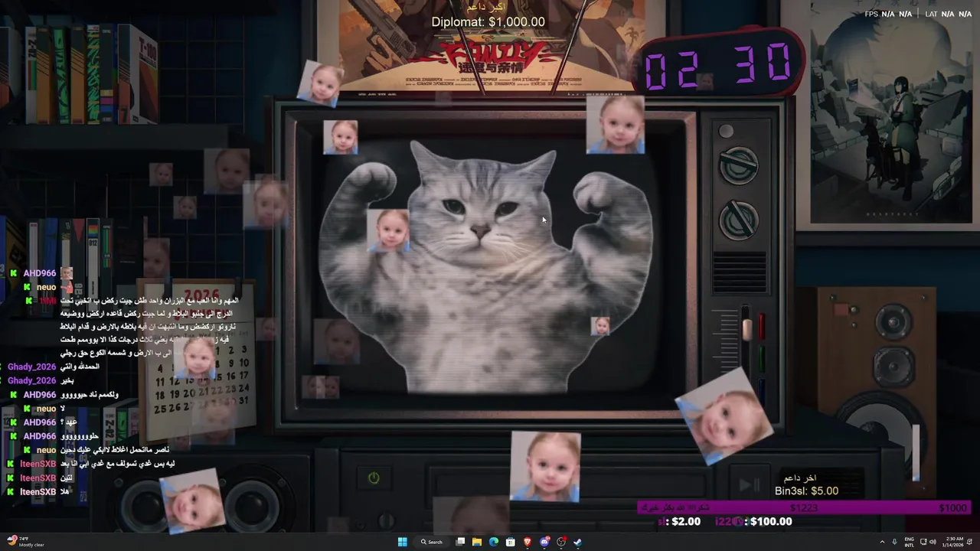Click the green power icon below the TV
Image resolution: width=980 pixels, height=551 pixels.
point(374,478)
